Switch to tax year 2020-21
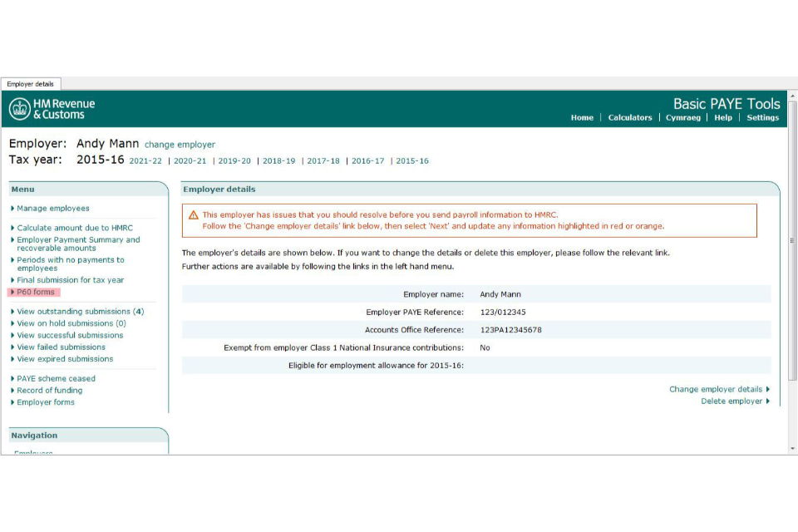Viewport: 798px width, 532px height. [x=190, y=161]
